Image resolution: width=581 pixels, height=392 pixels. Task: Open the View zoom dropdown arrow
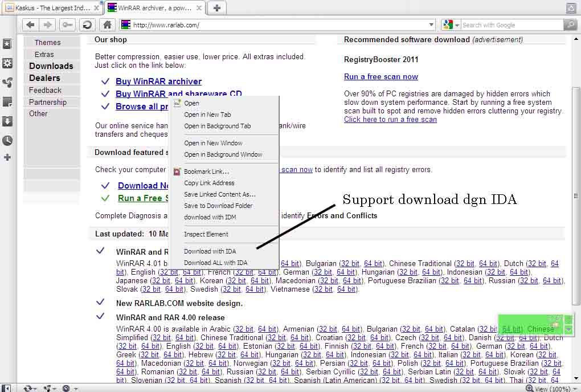point(574,389)
